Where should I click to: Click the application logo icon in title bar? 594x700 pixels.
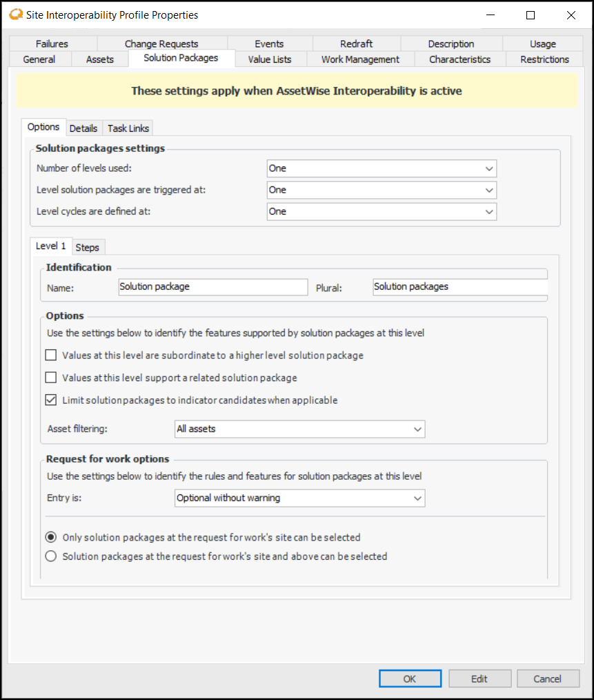[16, 14]
